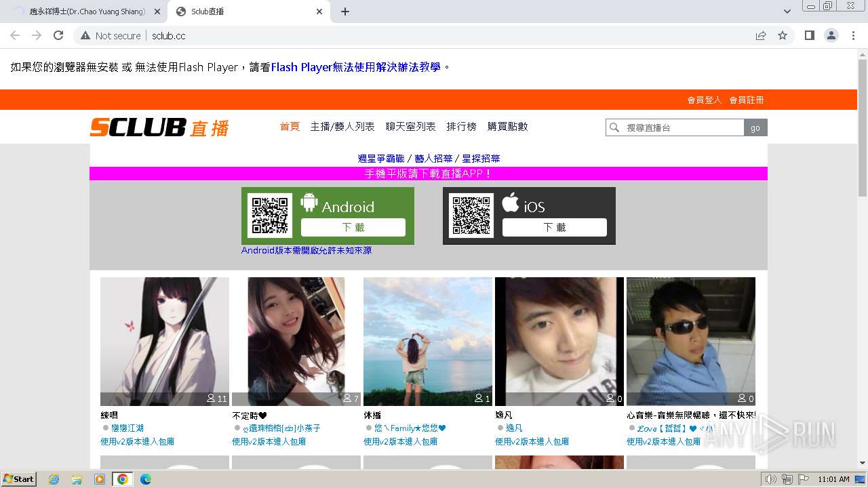Download the Android app via 下載 button
Viewport: 868px width, 488px height.
[x=353, y=227]
